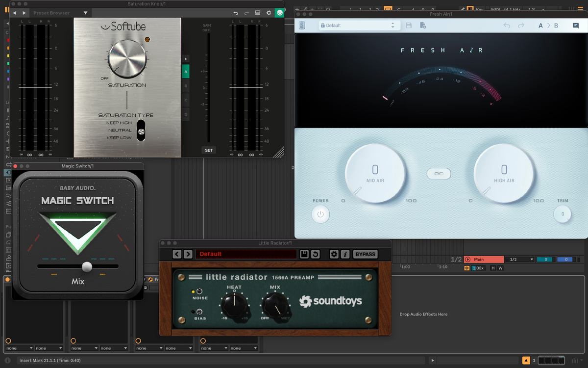Click the Mix knob on Little Radiator
588x368 pixels.
click(x=276, y=305)
